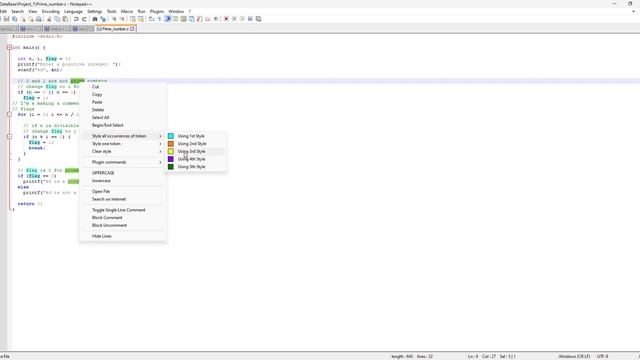Toggle Show All Characters pilcrow icon

coord(160,19)
